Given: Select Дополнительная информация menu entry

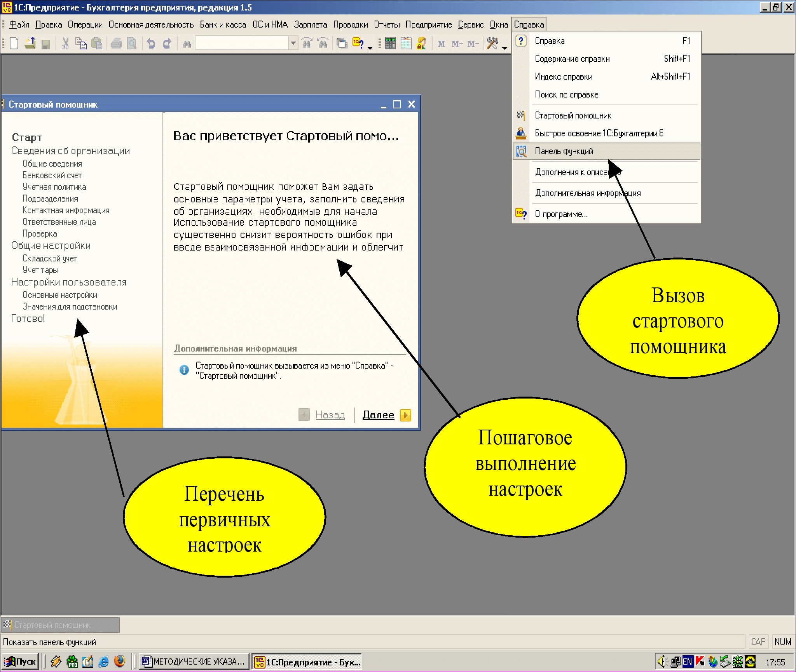Looking at the screenshot, I should click(x=607, y=193).
